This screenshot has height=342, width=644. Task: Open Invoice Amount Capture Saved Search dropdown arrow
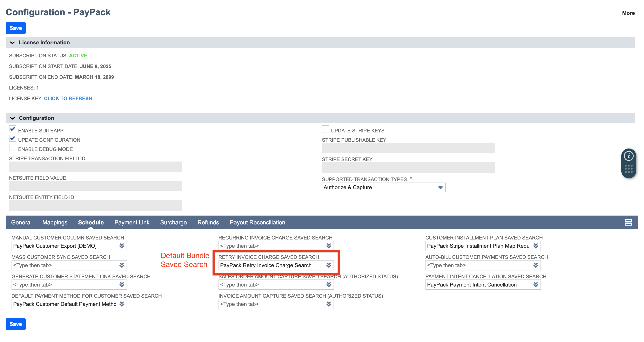tap(329, 304)
